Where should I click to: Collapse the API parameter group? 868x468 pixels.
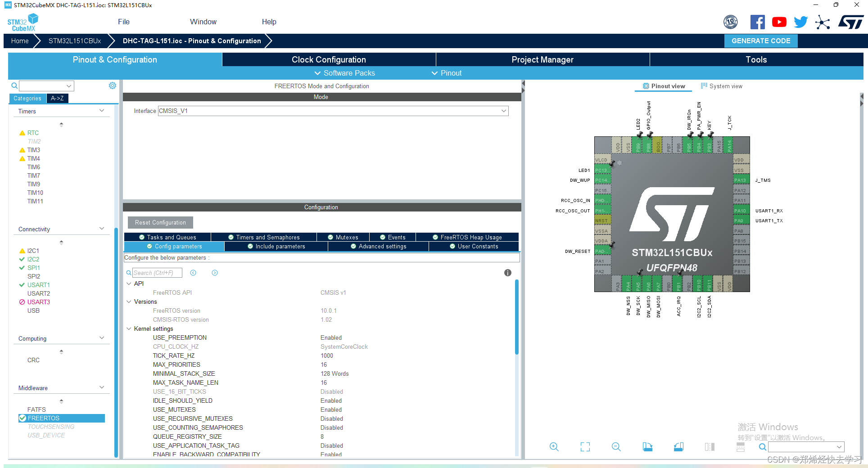[x=129, y=283]
